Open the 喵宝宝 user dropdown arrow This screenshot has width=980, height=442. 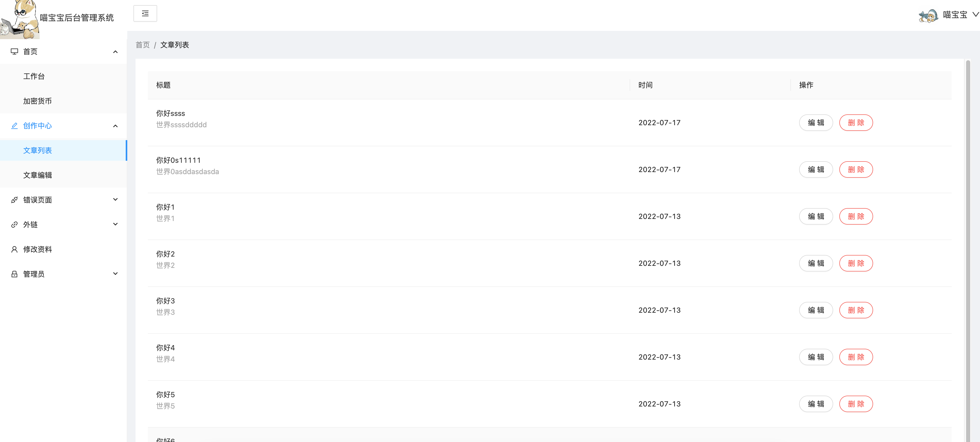[x=975, y=15]
